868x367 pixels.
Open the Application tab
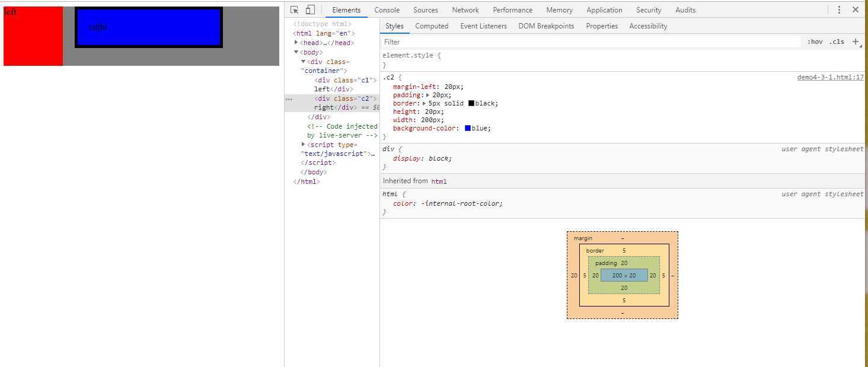point(605,10)
